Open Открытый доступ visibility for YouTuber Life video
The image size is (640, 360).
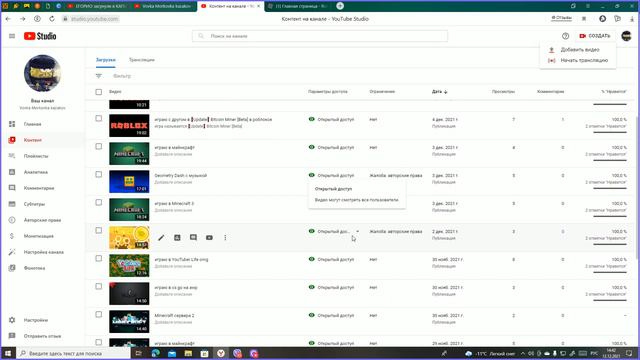(x=331, y=260)
